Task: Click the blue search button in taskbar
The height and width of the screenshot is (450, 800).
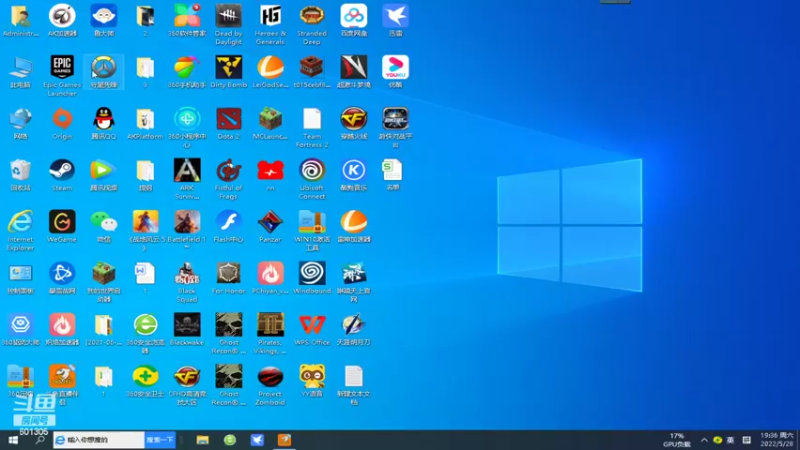Action: click(160, 440)
